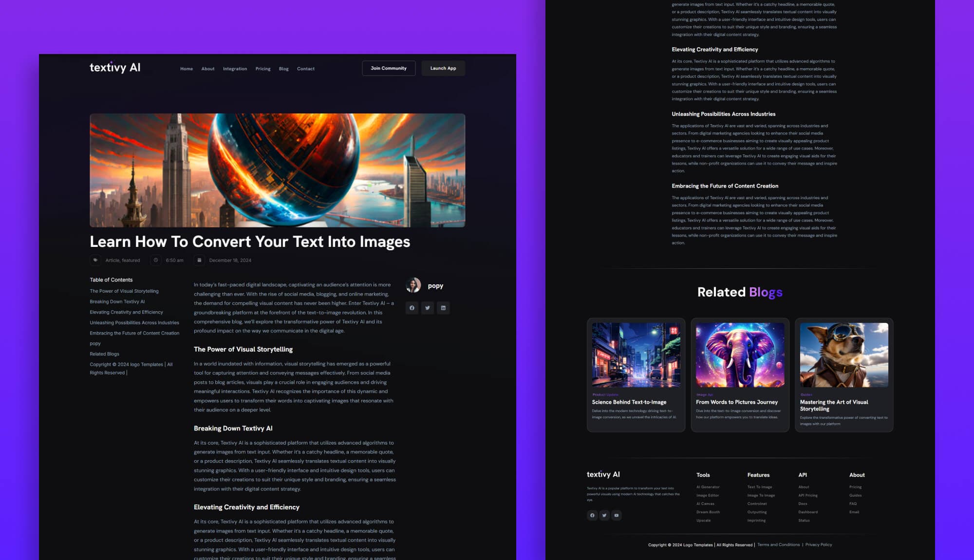Switch to the Integration nav item

point(235,69)
